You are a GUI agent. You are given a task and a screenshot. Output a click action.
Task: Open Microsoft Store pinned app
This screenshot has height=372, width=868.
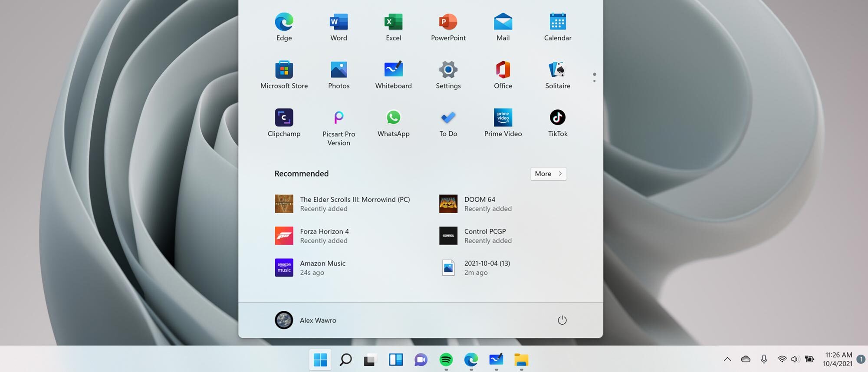pyautogui.click(x=284, y=75)
